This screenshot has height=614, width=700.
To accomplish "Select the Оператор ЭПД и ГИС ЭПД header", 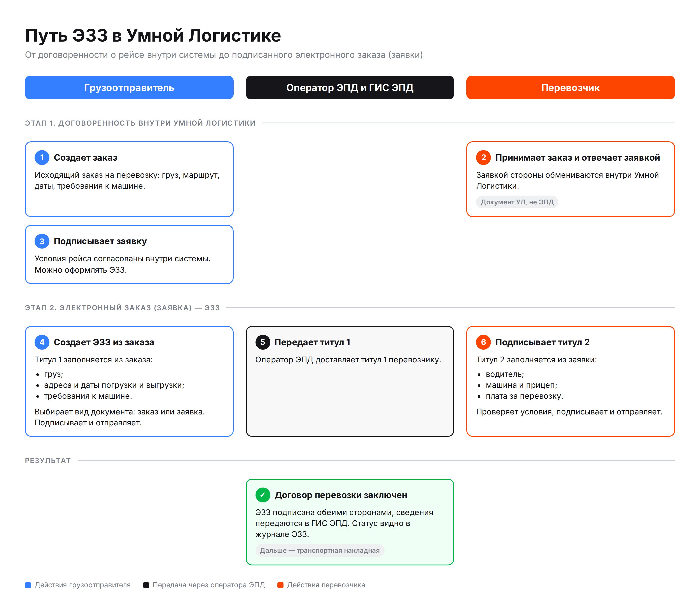I will [350, 88].
